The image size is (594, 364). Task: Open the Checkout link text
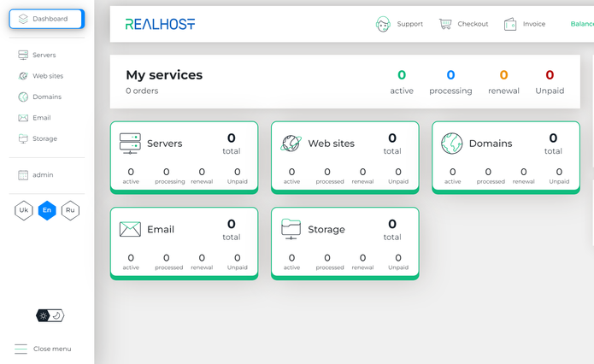473,24
